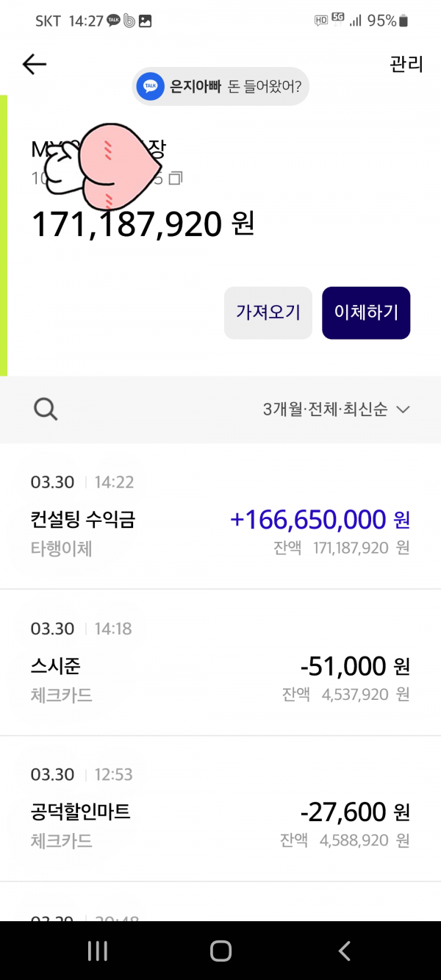The height and width of the screenshot is (980, 441).
Task: Tap the Android recent apps icon
Action: (97, 951)
